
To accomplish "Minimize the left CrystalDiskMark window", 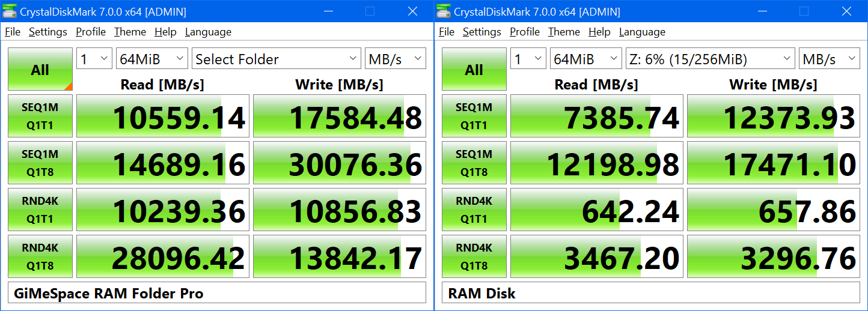I will [329, 11].
